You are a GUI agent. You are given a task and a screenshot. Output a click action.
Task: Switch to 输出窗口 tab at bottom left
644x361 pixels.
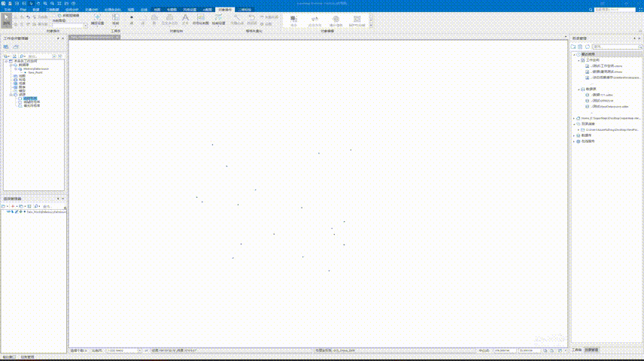point(9,357)
